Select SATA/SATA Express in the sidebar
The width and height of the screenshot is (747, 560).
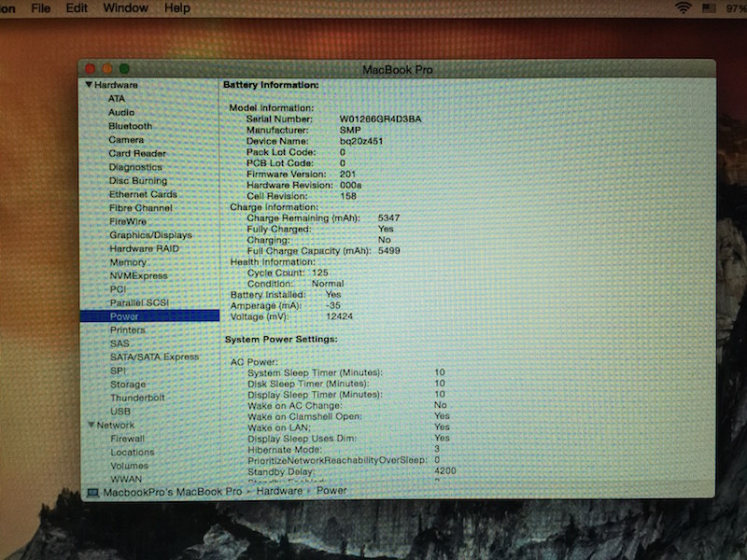tap(154, 357)
